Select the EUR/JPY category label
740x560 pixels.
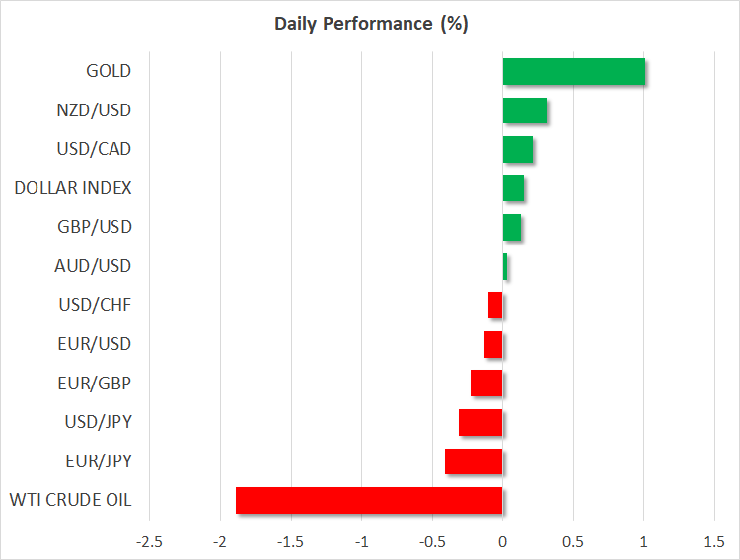tap(99, 460)
